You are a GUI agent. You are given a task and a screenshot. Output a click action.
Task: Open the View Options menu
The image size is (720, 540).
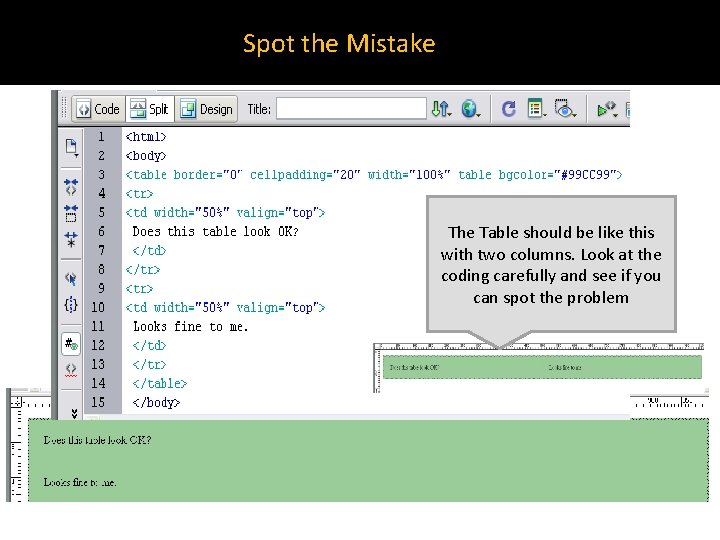pyautogui.click(x=536, y=109)
